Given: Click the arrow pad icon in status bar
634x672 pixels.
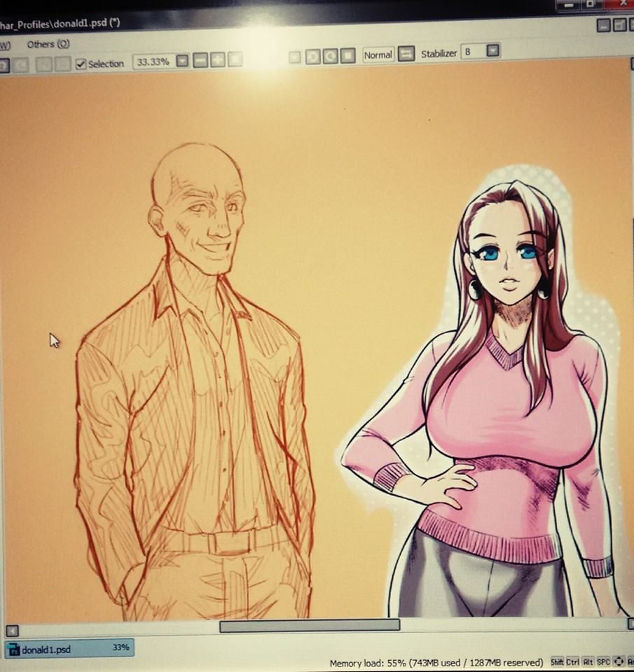Looking at the screenshot, I should tap(617, 660).
